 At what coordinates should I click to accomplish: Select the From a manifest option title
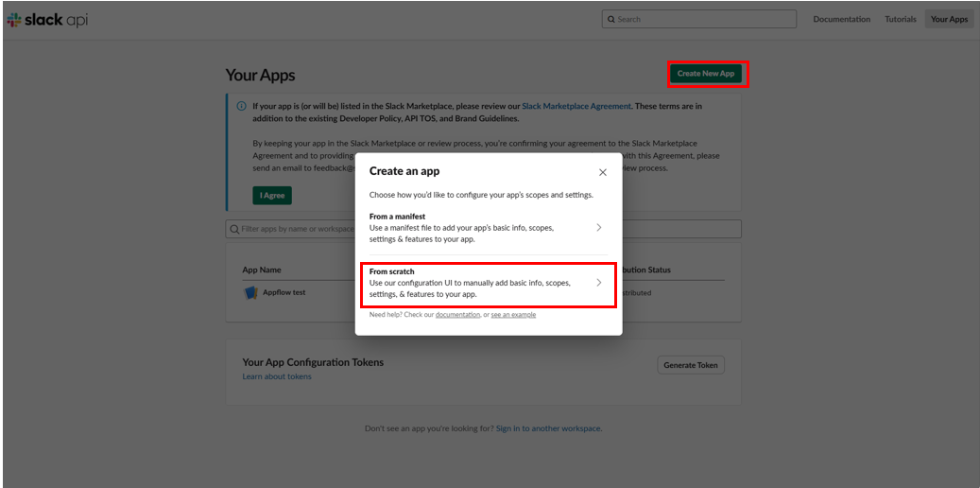[398, 217]
